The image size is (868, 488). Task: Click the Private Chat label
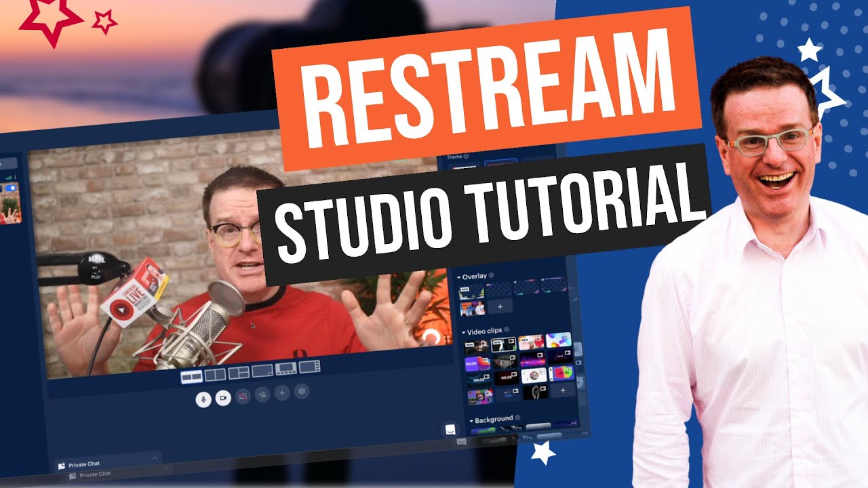84,464
